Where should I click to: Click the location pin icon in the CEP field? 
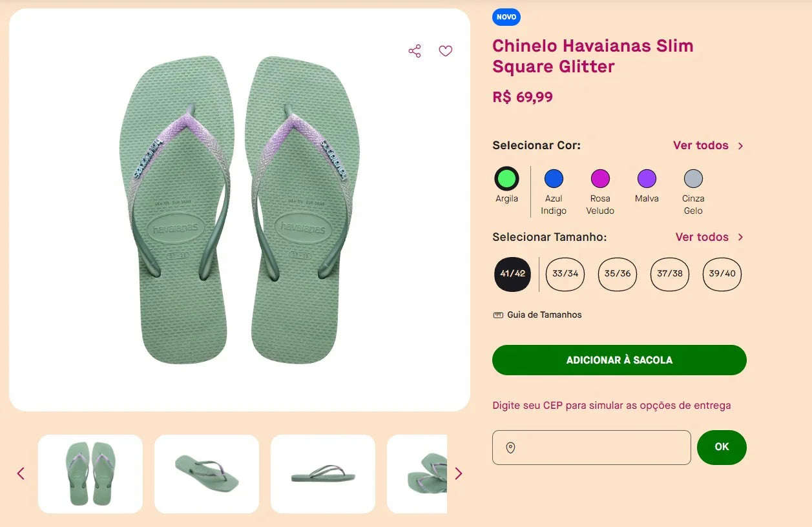510,447
